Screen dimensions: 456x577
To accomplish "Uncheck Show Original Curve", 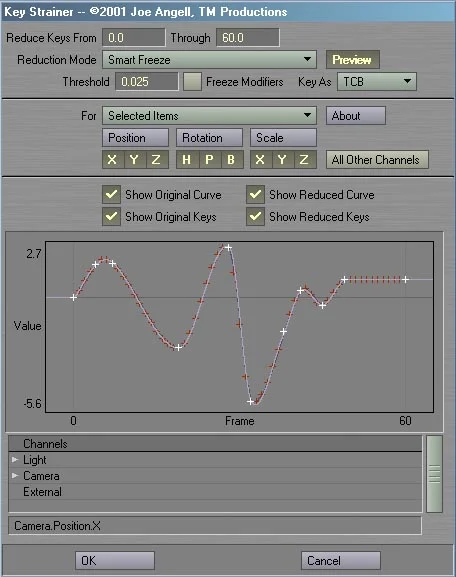I will (x=112, y=194).
